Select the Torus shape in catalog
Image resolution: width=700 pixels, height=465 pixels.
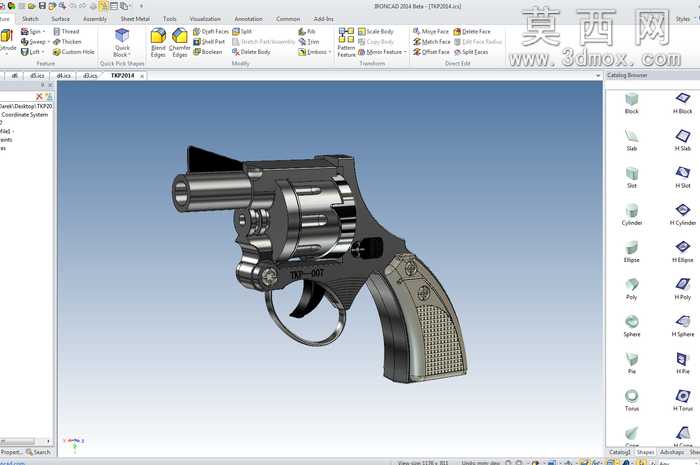click(632, 399)
